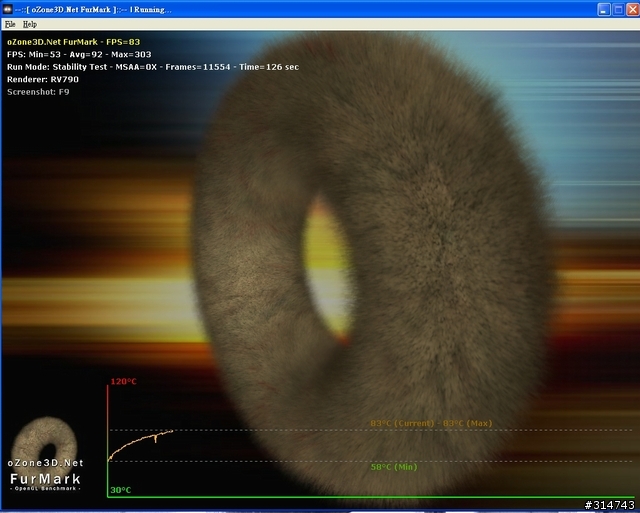Click the 'Run Mode: Stability Test' line

click(x=153, y=67)
